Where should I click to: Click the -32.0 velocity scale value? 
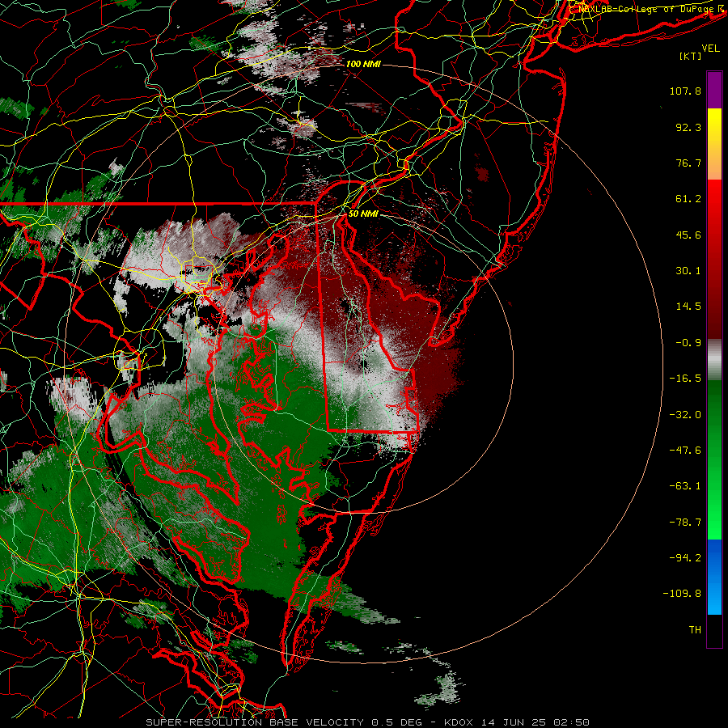pos(685,415)
